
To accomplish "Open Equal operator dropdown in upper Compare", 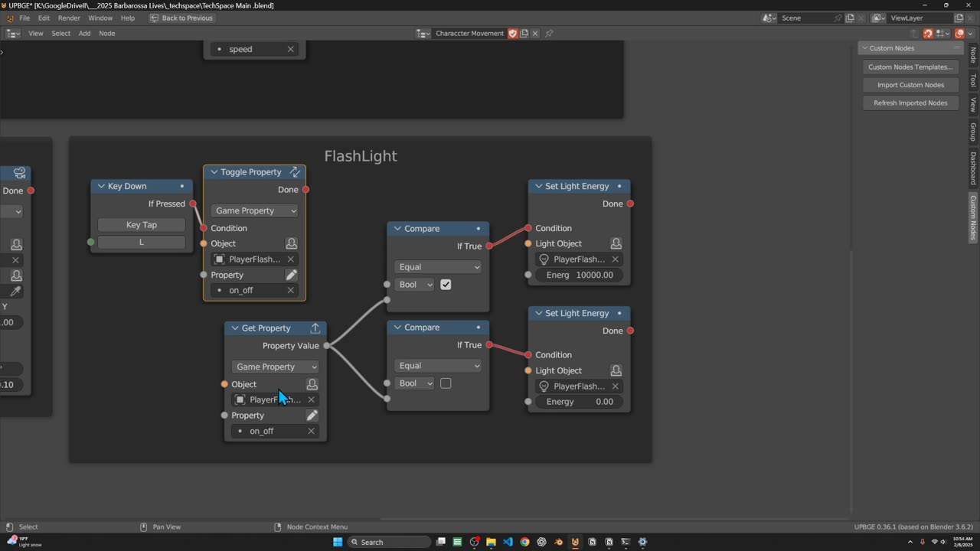I will [x=438, y=267].
